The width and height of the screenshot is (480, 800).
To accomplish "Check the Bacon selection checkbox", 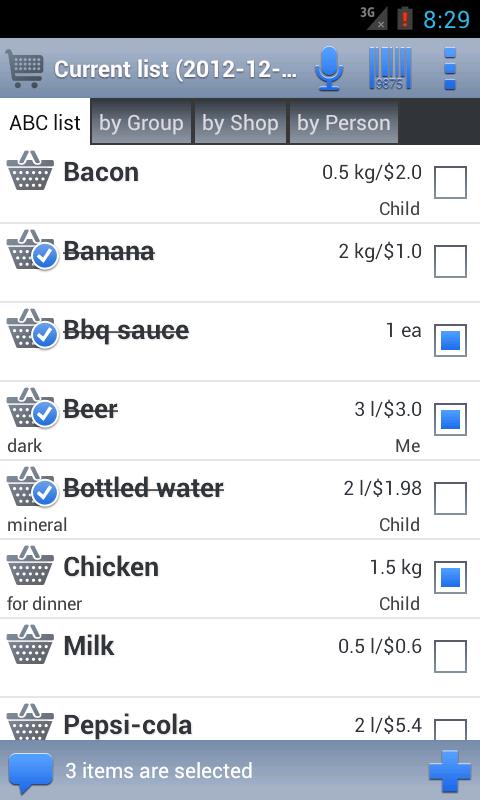I will pyautogui.click(x=450, y=182).
